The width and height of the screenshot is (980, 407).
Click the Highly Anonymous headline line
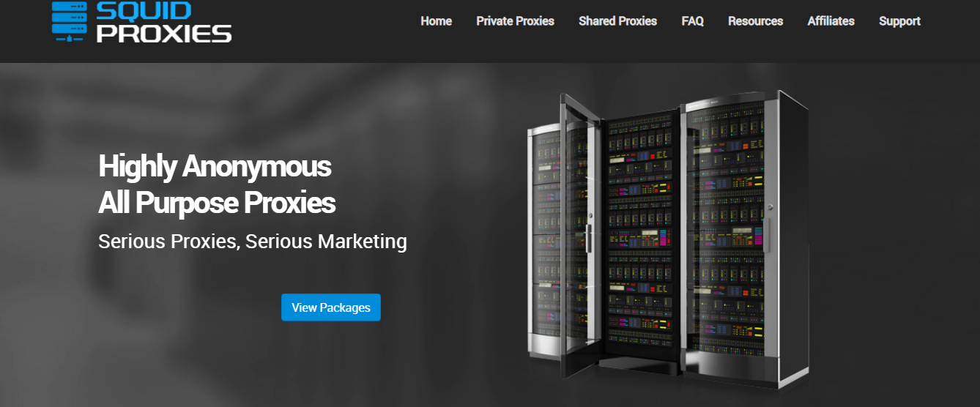click(215, 167)
